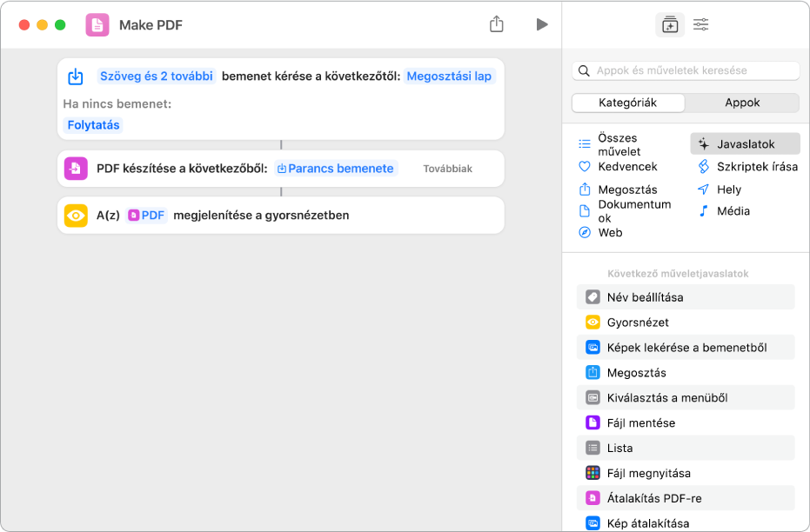Click the Parancs bemenete variable token

(335, 169)
